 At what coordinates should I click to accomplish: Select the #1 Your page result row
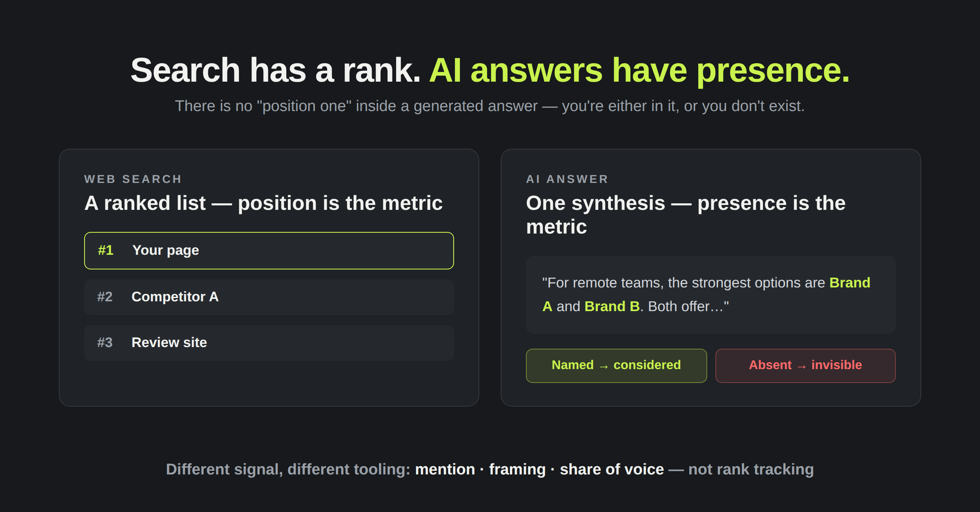269,251
